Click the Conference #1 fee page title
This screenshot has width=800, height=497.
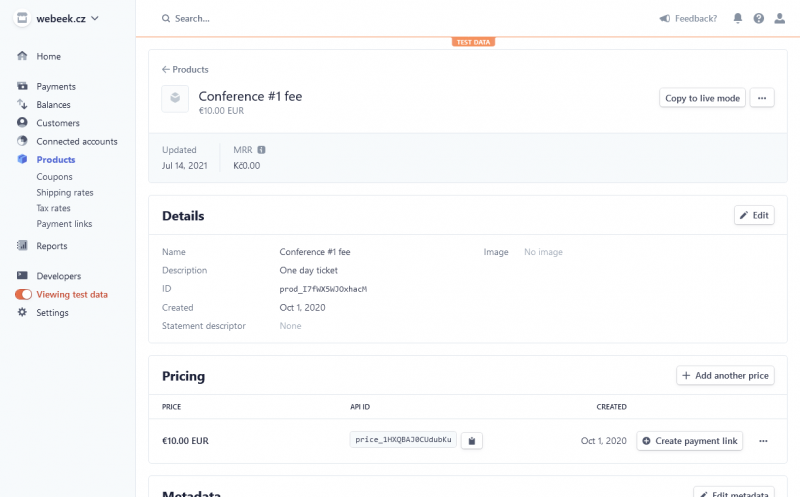(250, 96)
